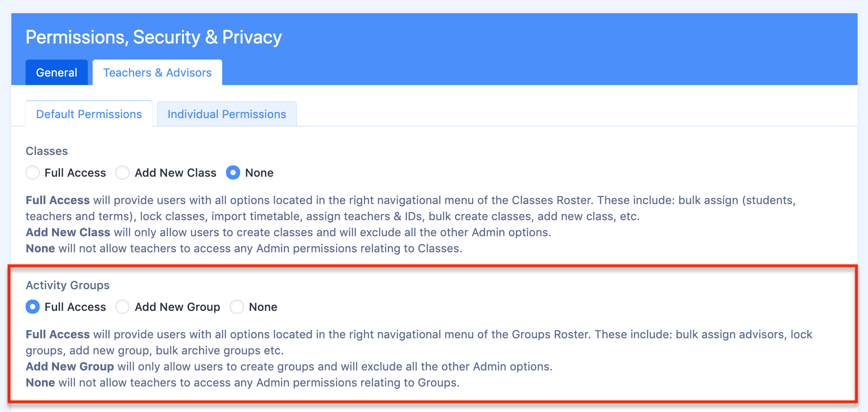Choose the Add New Group radio option
The image size is (868, 412).
[x=122, y=307]
